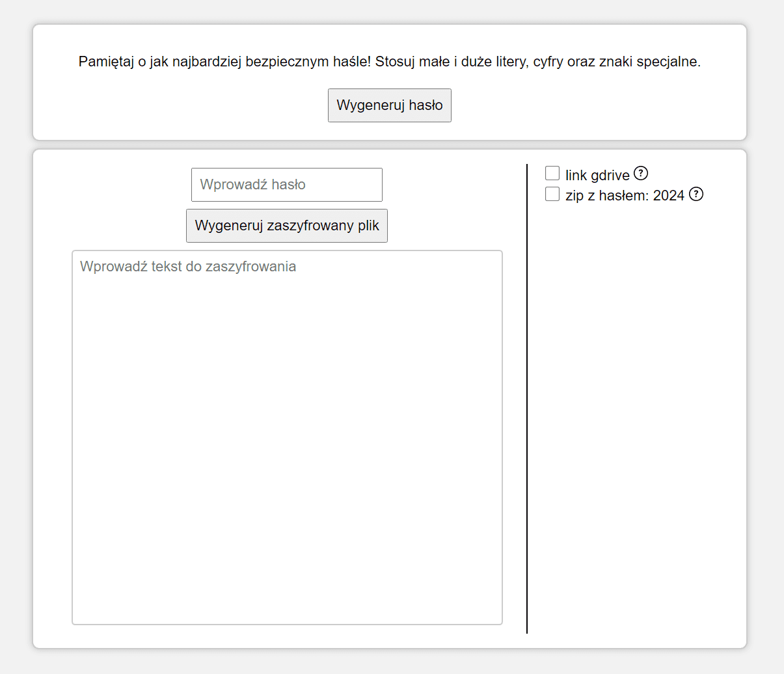
Task: Focus the Wprowadź hasło password field
Action: [x=287, y=185]
